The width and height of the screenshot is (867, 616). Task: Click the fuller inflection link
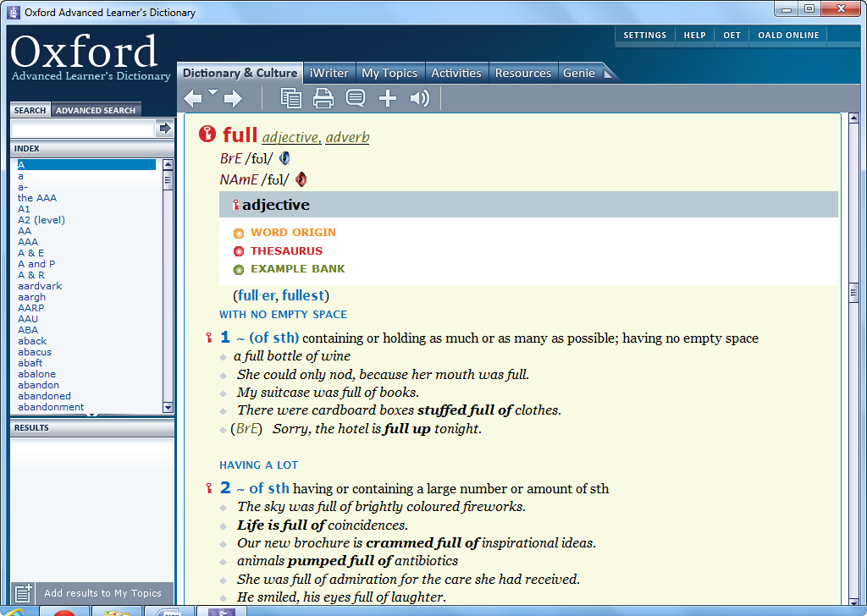[x=256, y=295]
